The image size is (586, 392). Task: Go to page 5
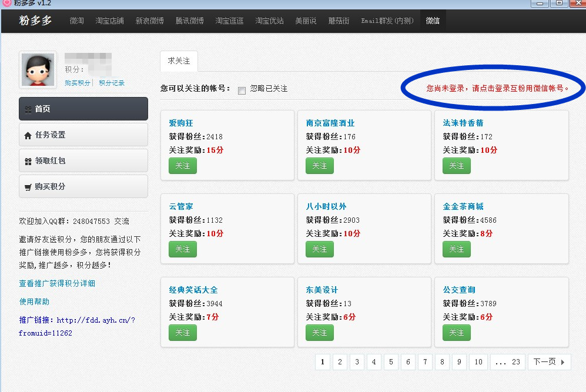pos(391,361)
